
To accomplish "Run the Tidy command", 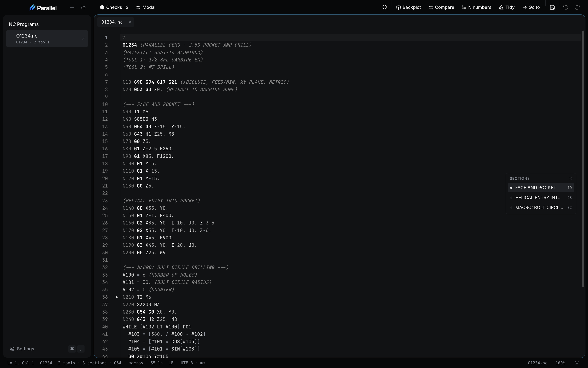I will (507, 7).
